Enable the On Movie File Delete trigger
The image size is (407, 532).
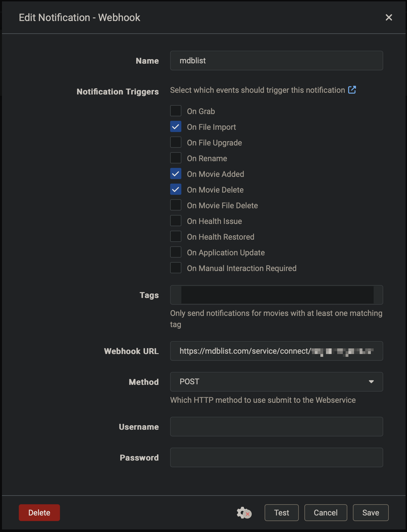click(x=176, y=205)
